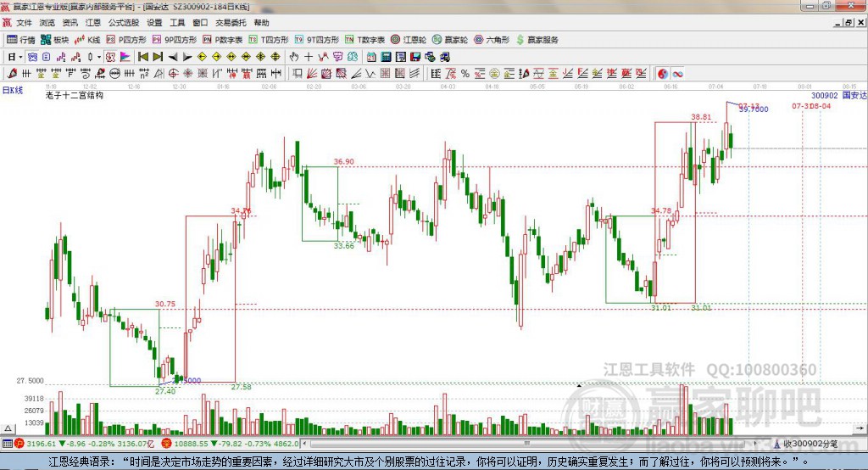The image size is (868, 470).
Task: Open the P数字表 tool
Action: tap(223, 40)
